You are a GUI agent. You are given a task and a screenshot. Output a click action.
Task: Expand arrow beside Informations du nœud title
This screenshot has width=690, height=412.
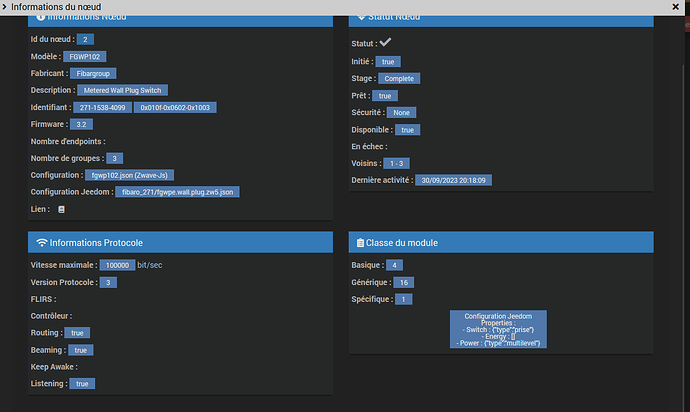coord(4,7)
